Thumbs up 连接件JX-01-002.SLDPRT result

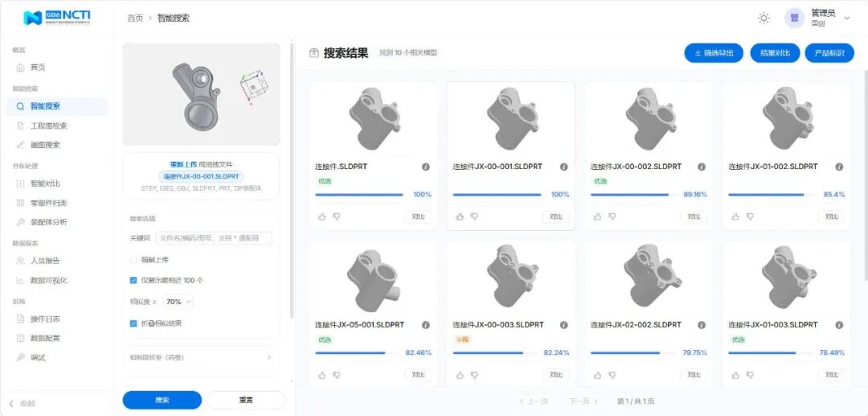735,216
